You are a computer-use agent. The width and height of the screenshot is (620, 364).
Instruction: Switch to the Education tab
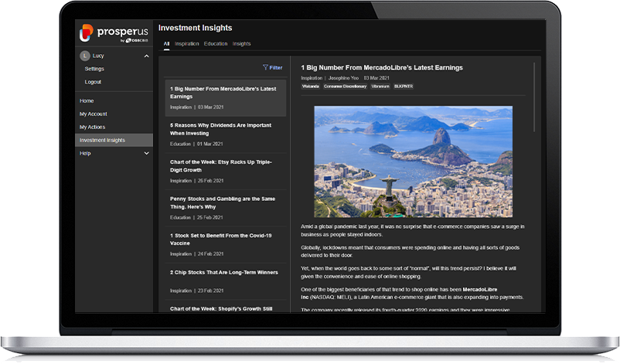[x=216, y=44]
